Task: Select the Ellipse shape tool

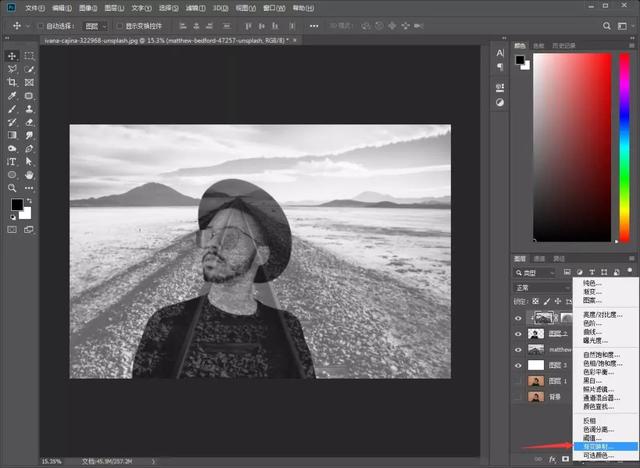Action: tap(12, 175)
